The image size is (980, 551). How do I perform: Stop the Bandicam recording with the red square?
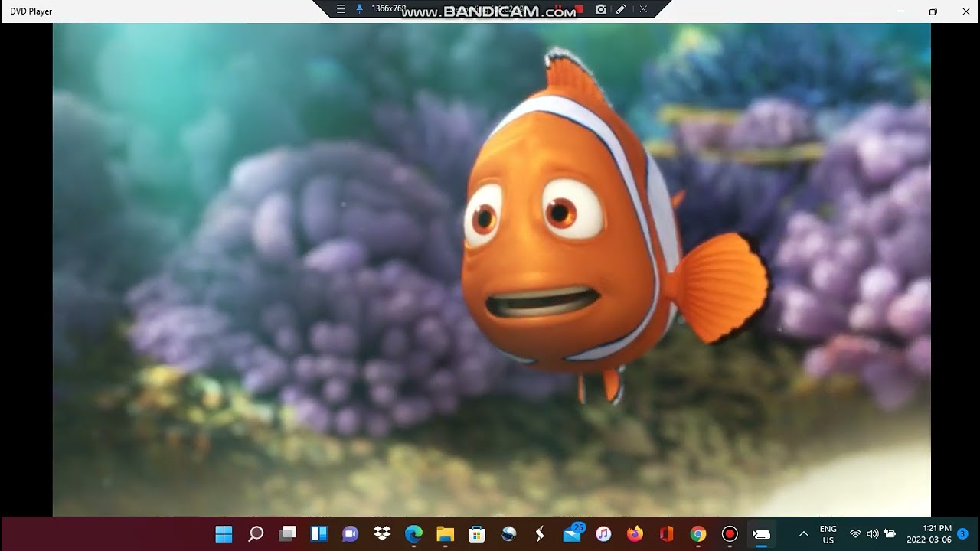580,9
